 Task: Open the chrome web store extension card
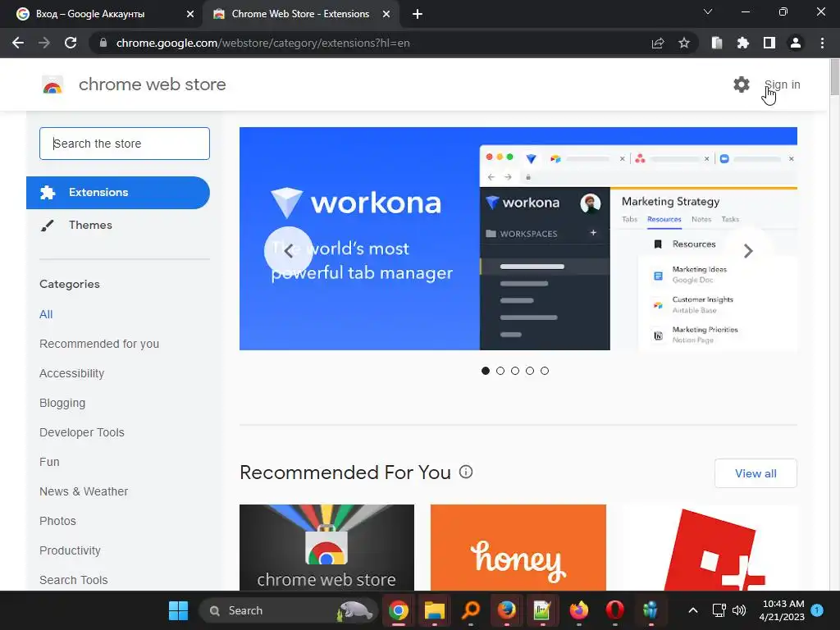tap(326, 547)
